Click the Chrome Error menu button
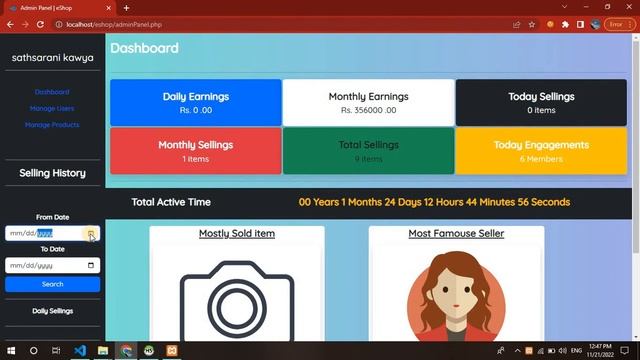 pos(620,24)
